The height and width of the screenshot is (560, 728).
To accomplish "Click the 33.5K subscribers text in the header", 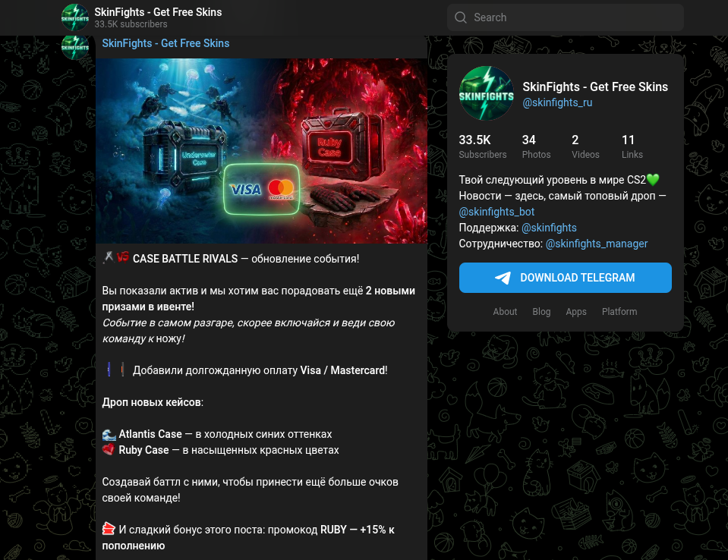I will click(x=131, y=24).
